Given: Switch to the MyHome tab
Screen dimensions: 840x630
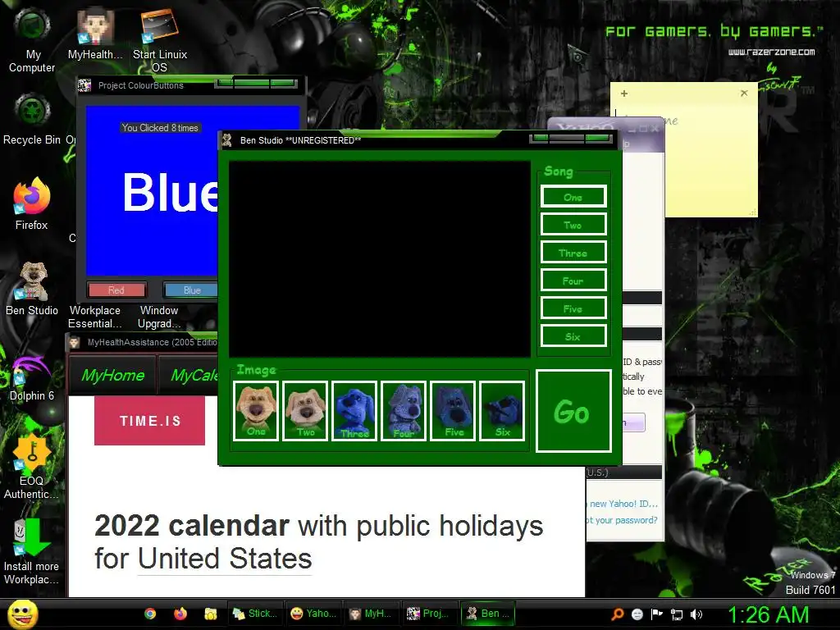Looking at the screenshot, I should point(112,375).
